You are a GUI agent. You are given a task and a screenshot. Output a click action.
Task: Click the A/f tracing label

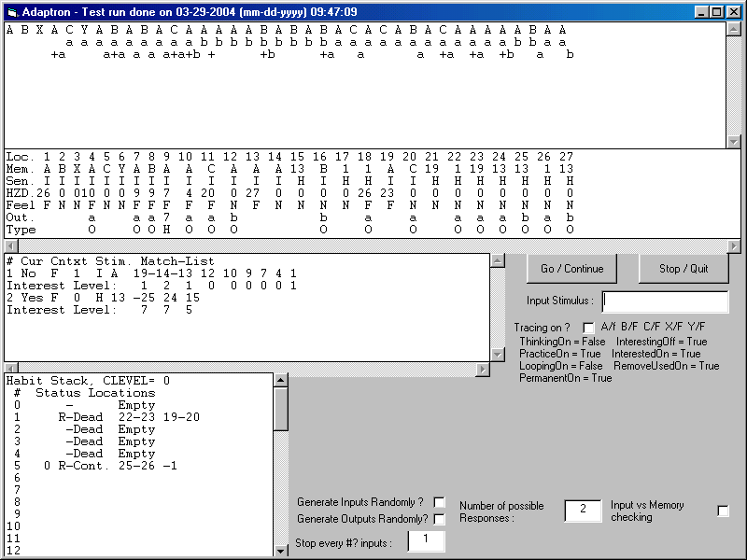pos(608,327)
